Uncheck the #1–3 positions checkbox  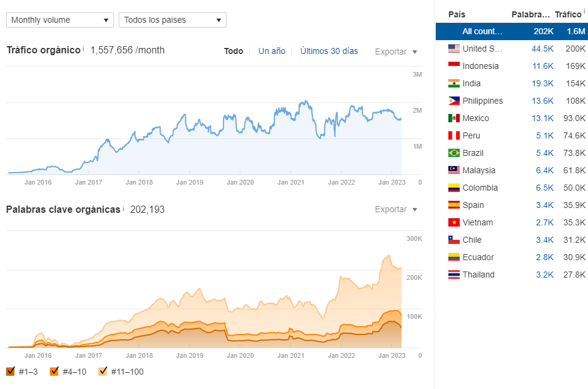coord(10,372)
